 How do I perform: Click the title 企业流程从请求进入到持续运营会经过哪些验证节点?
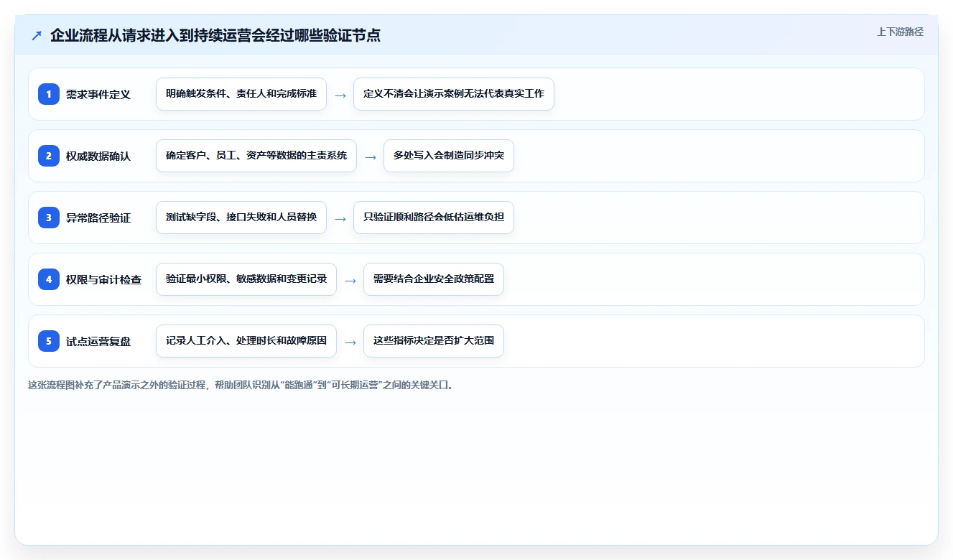pos(215,36)
